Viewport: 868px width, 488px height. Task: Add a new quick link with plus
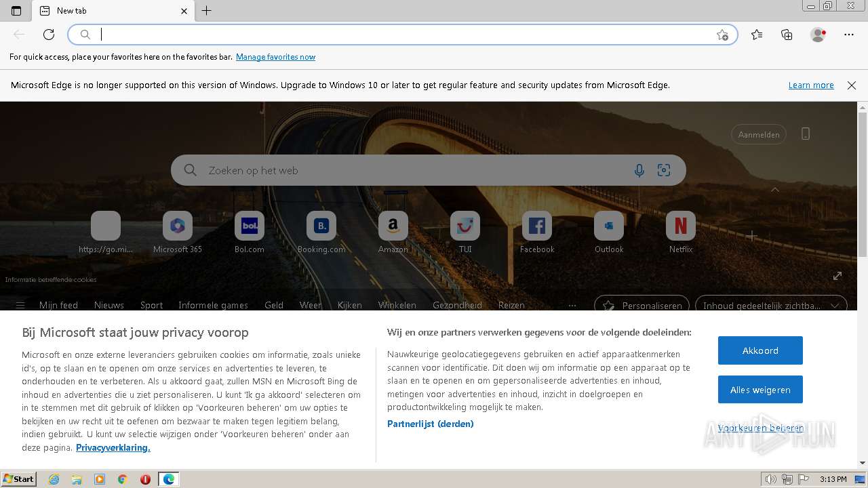752,236
